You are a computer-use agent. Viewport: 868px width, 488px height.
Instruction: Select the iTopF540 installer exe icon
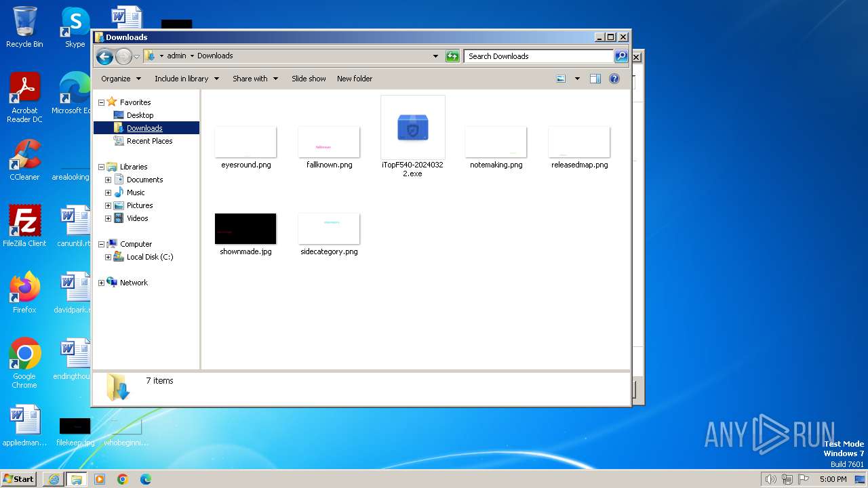coord(413,127)
